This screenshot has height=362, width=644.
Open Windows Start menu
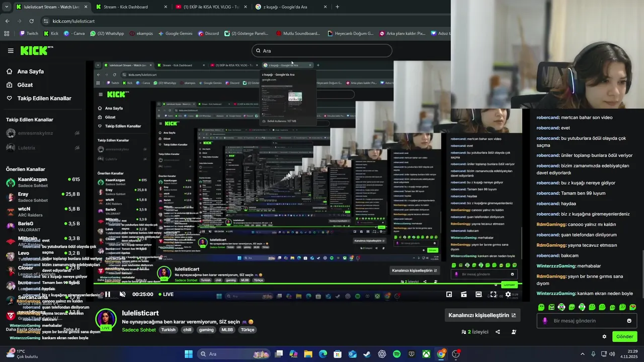(189, 354)
